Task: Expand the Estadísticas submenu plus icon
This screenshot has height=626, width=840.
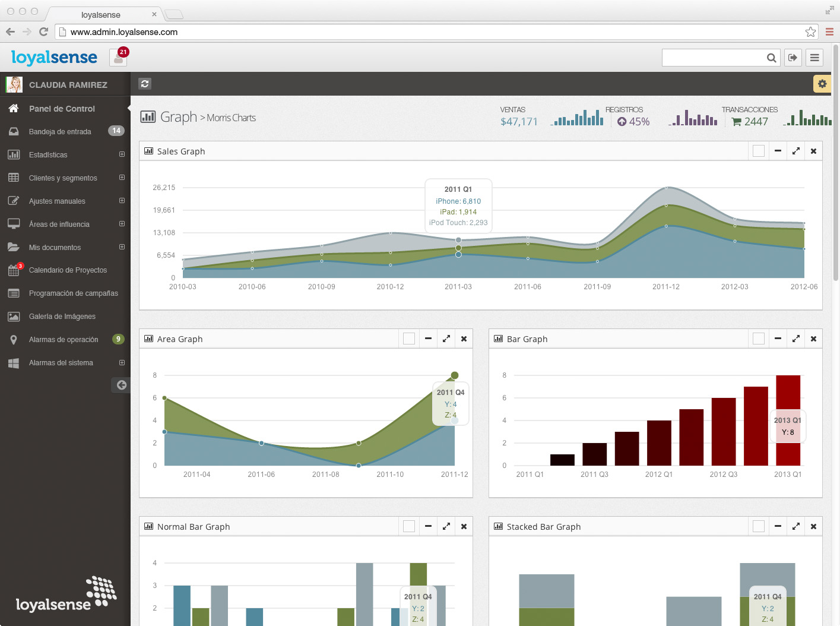Action: (x=122, y=154)
